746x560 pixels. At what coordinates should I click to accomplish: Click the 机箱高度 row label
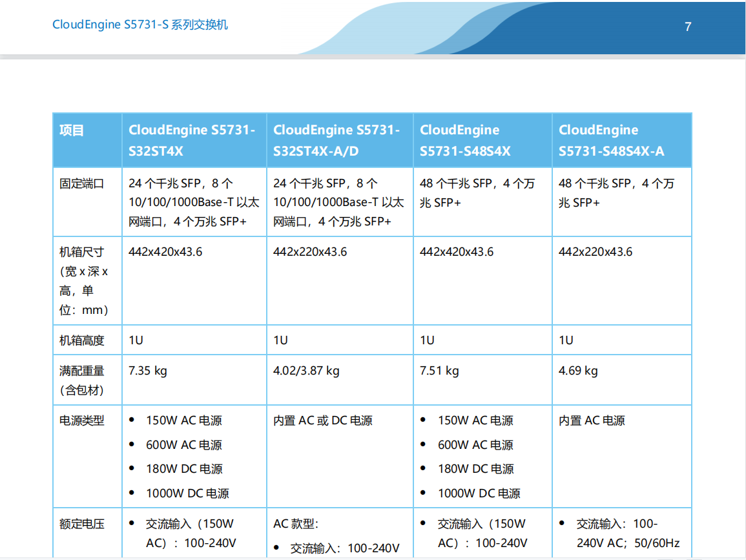81,340
